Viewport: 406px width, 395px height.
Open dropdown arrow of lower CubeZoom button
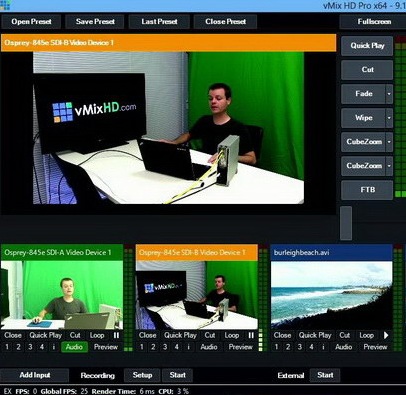click(x=389, y=166)
